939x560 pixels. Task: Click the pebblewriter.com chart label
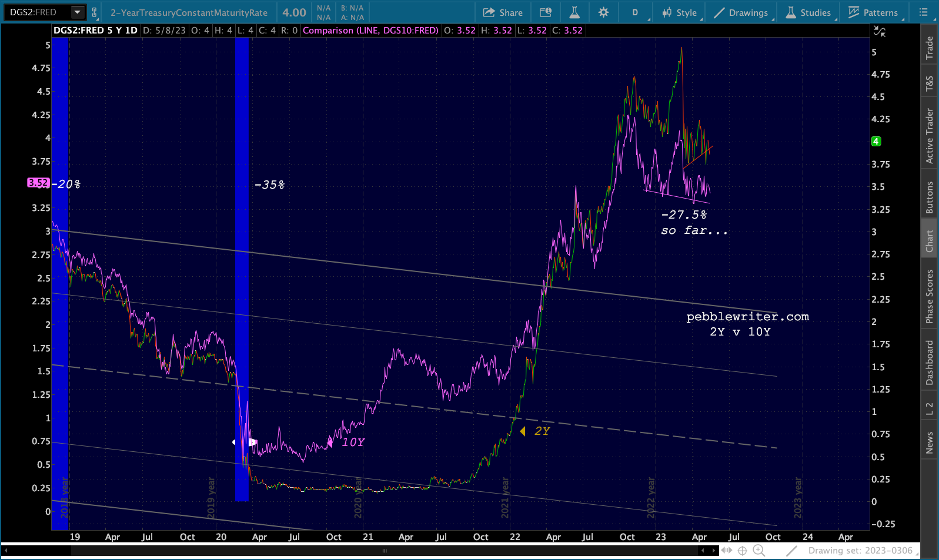point(748,317)
